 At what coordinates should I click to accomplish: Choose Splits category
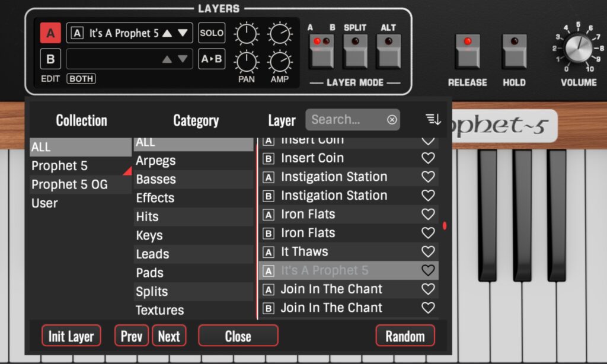(x=194, y=292)
